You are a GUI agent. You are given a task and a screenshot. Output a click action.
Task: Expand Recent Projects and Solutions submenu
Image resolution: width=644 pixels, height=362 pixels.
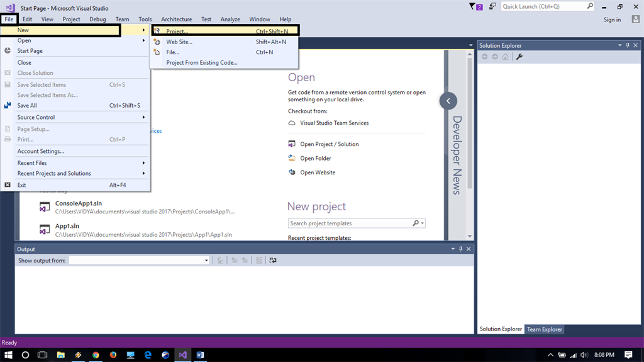(75, 173)
